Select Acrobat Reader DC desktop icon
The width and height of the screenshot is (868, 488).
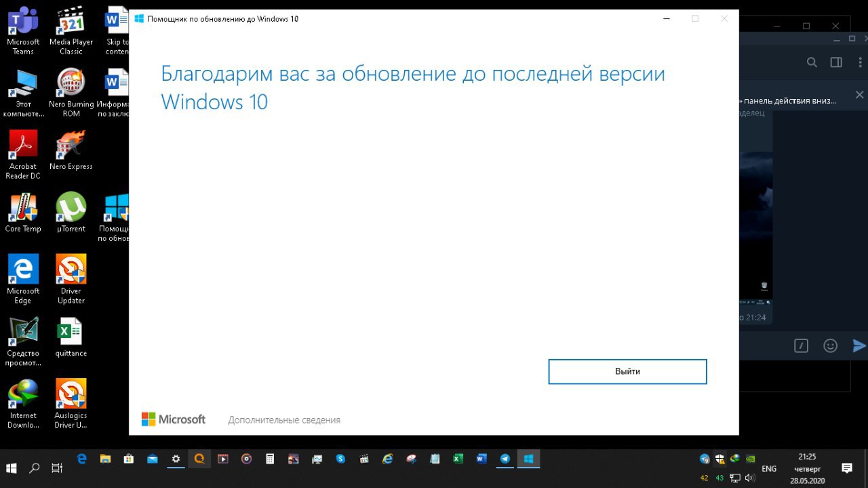23,155
